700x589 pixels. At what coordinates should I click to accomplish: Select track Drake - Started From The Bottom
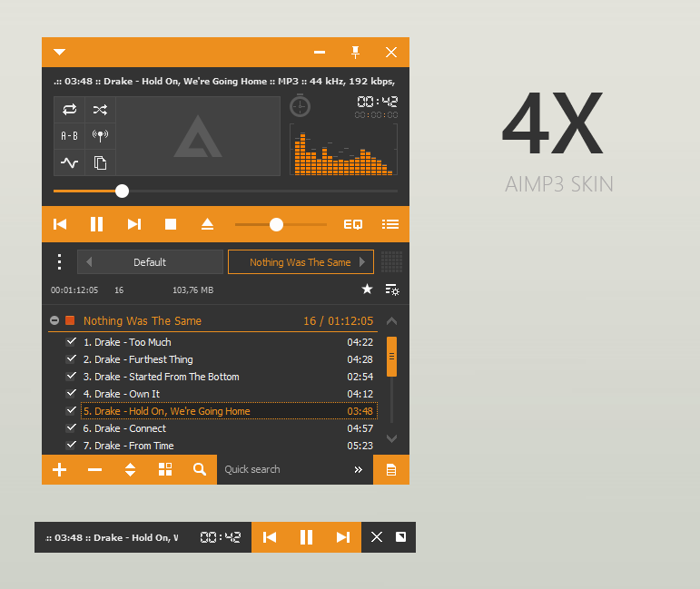(x=229, y=377)
